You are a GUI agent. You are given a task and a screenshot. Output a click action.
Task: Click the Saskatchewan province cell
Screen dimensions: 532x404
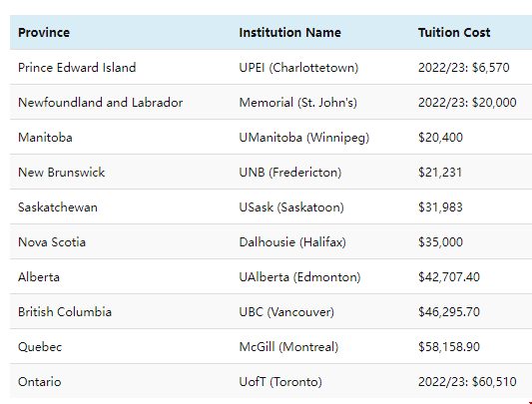[58, 207]
